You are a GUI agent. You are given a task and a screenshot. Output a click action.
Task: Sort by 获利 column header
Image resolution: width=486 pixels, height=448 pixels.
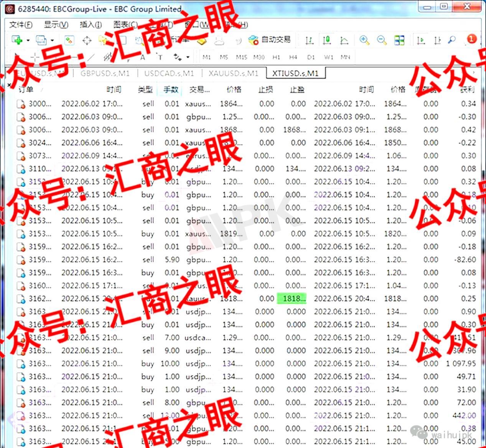tap(467, 90)
